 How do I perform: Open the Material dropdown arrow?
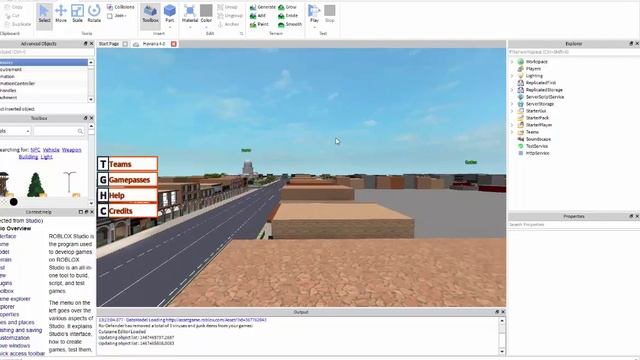(x=190, y=27)
